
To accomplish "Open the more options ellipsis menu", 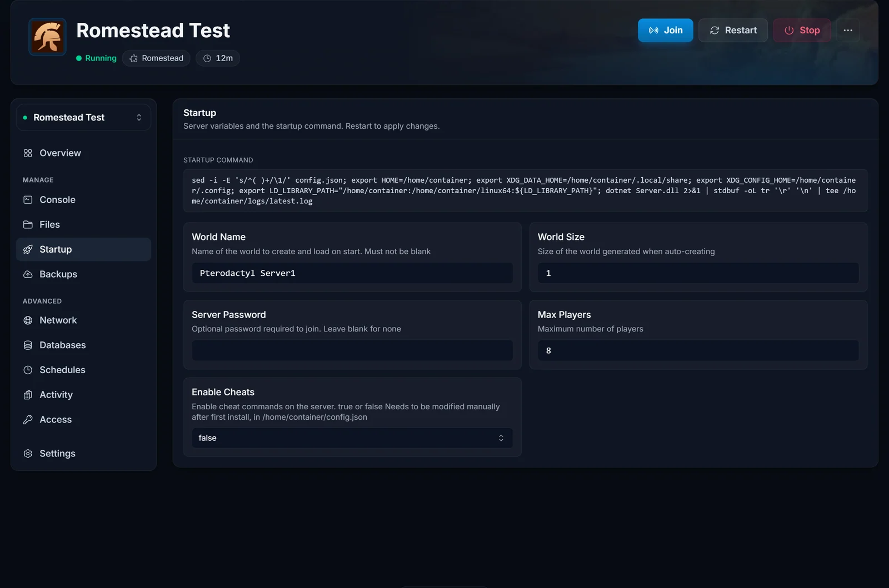I will (848, 31).
